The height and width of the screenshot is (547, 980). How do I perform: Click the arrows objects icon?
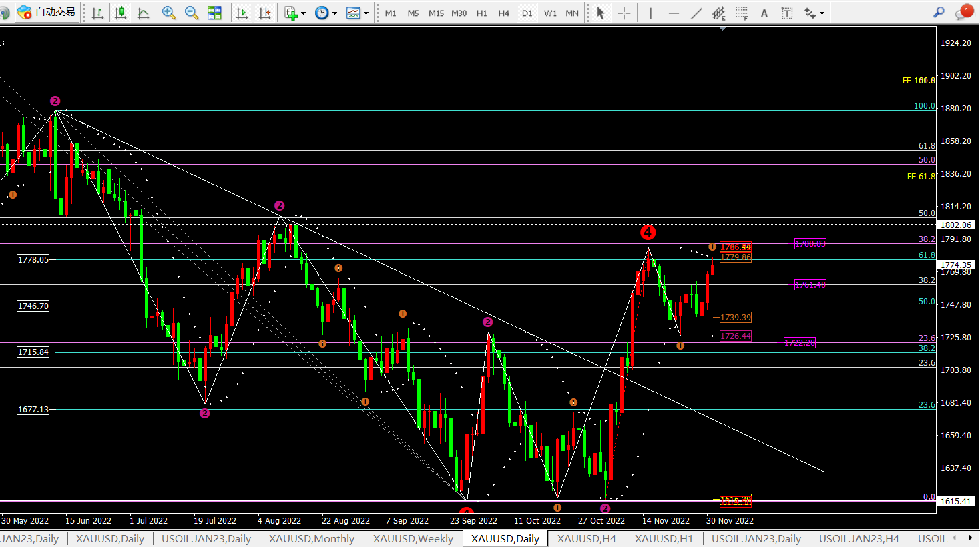click(810, 13)
